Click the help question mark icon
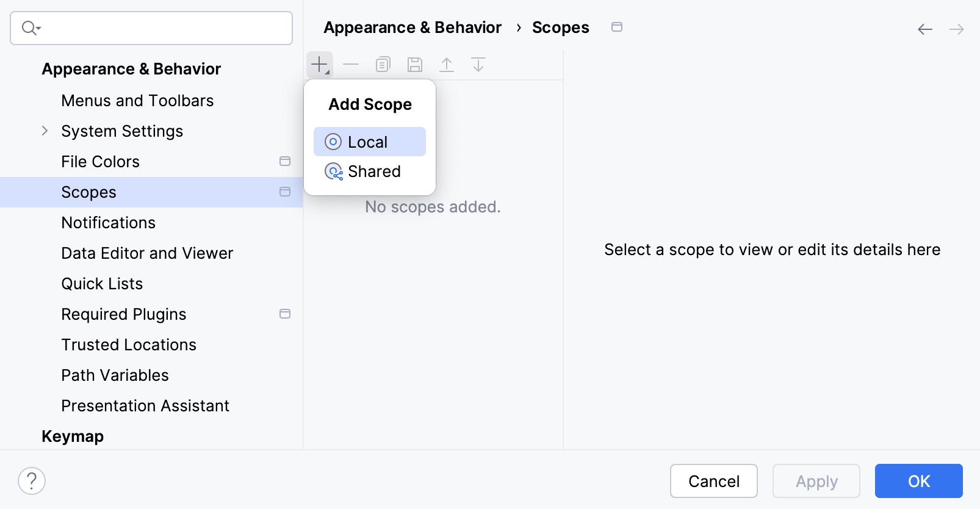Screen dimensions: 980x509 (32, 481)
